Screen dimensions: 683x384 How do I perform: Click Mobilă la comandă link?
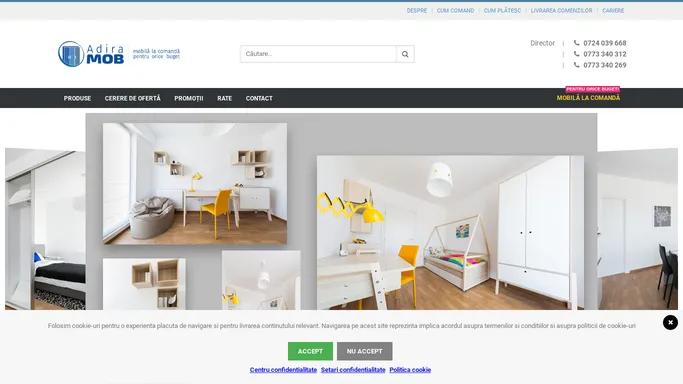pyautogui.click(x=588, y=98)
